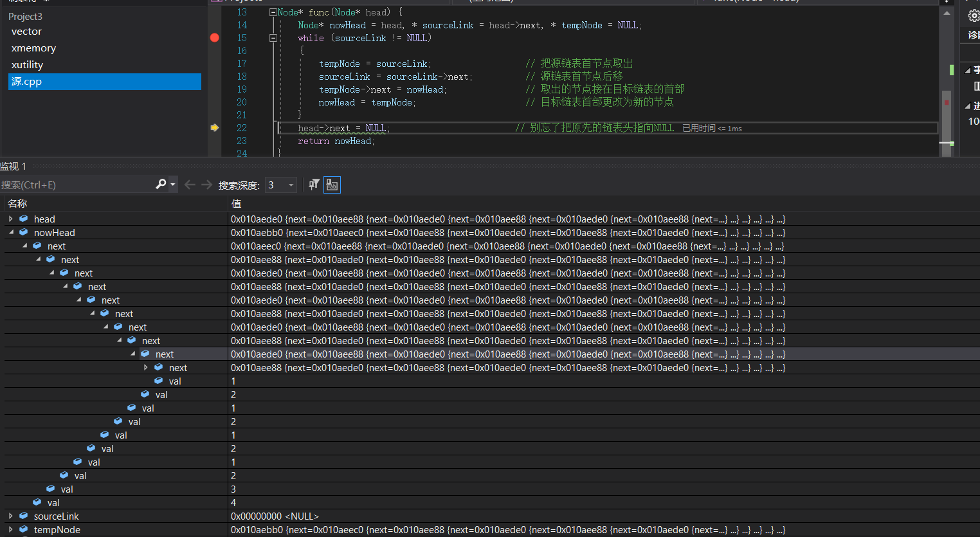Viewport: 980px width, 537px height.
Task: Click the head->next = NULL statement
Action: tap(344, 128)
